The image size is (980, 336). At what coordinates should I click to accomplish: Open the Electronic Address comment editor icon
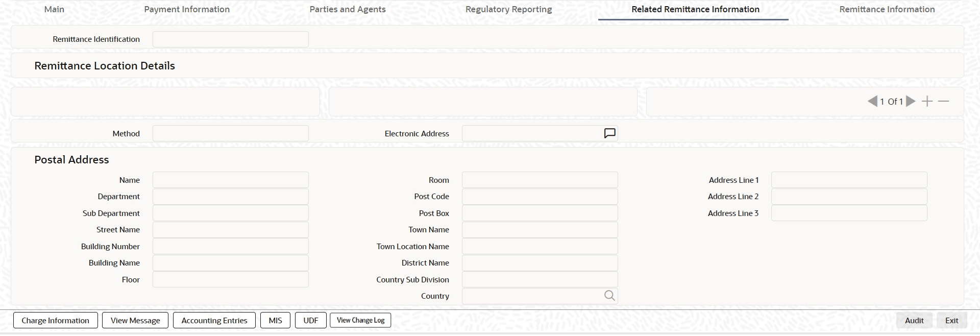(x=609, y=133)
